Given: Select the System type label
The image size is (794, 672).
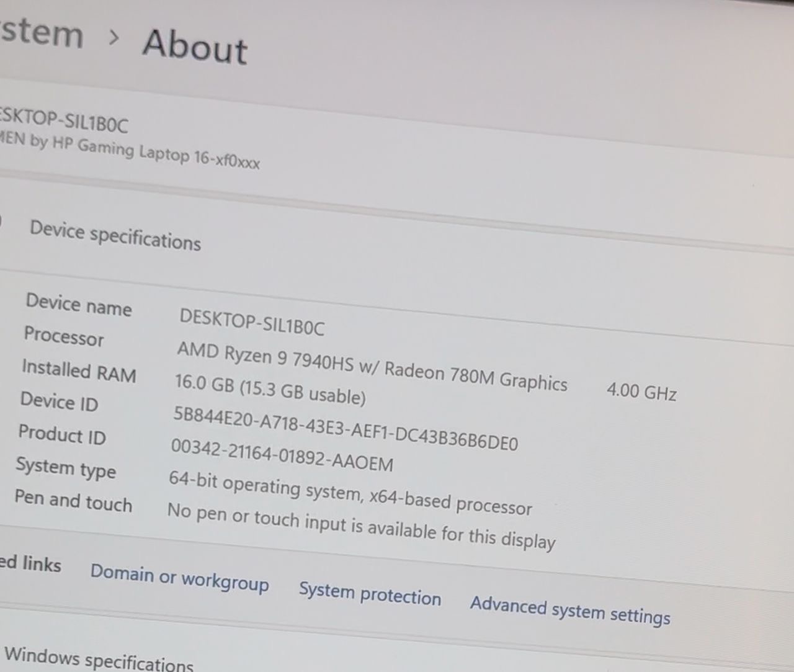Looking at the screenshot, I should coord(66,468).
